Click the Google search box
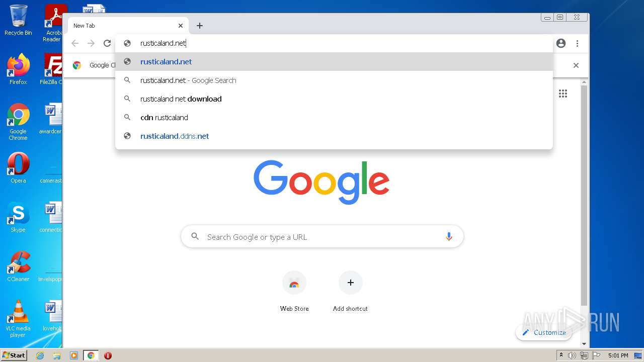 pos(322,237)
